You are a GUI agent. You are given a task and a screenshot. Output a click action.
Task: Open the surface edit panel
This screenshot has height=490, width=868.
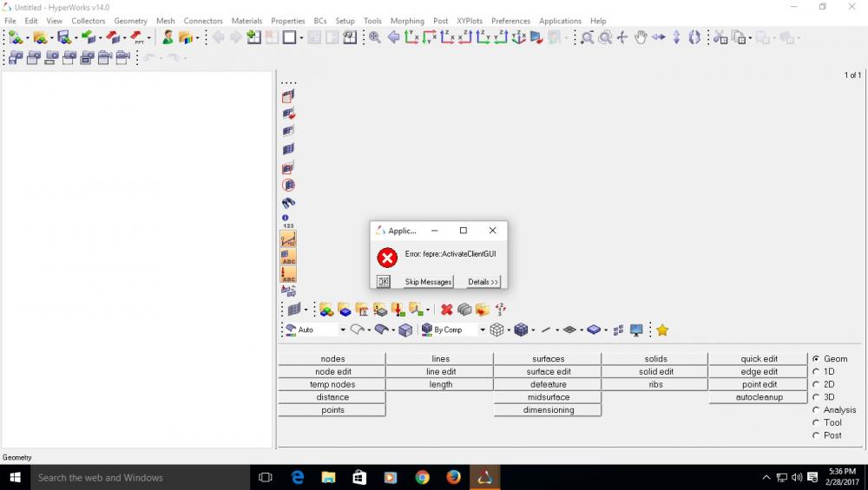(548, 372)
